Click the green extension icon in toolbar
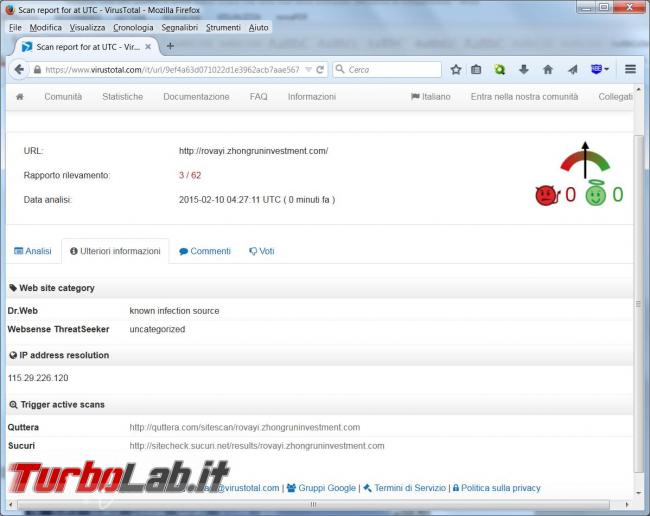650x516 pixels. point(500,70)
